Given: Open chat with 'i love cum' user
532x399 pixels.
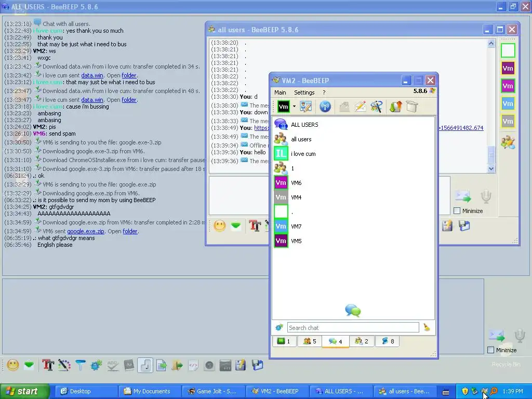Looking at the screenshot, I should point(353,154).
